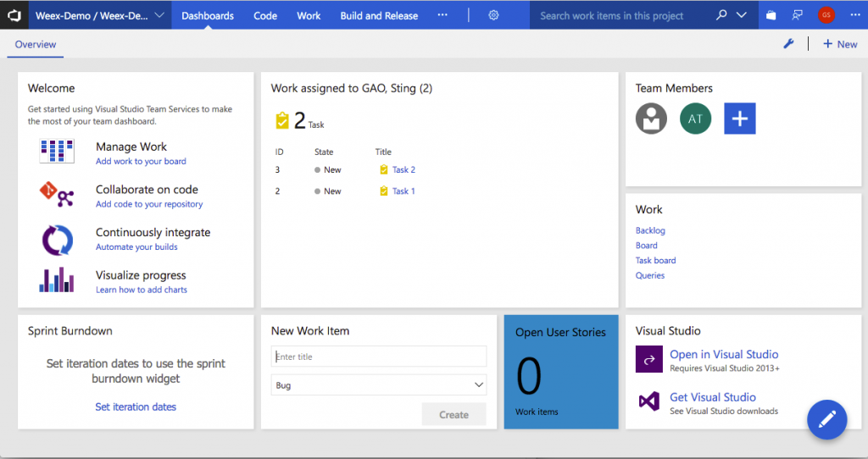Screen dimensions: 868x459
Task: Add a team member with plus tile
Action: [739, 119]
